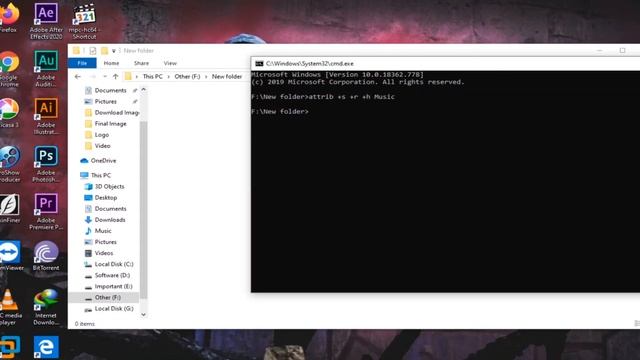The width and height of the screenshot is (640, 360).
Task: Click navigation pane scrollbar thumb
Action: coord(143,209)
